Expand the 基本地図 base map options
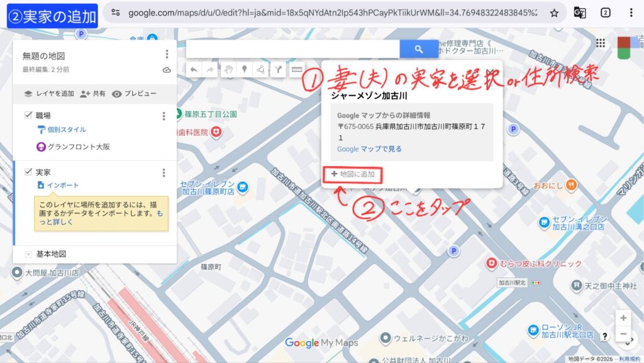This screenshot has width=644, height=363. point(28,254)
